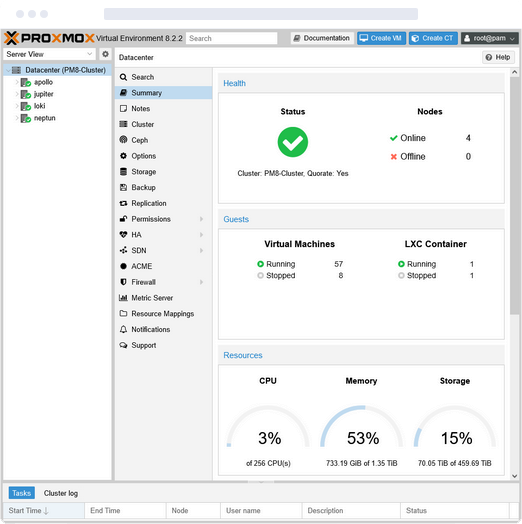Open the Cluster menu item
The height and width of the screenshot is (524, 522).
pyautogui.click(x=164, y=124)
